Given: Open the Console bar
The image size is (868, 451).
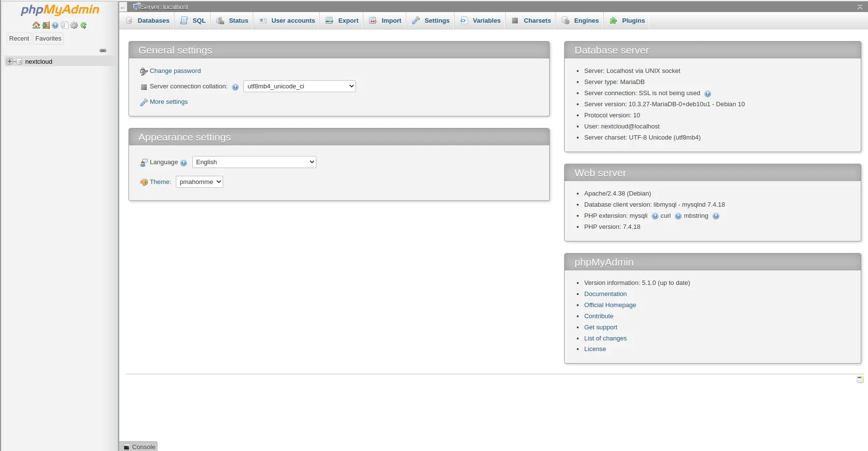Looking at the screenshot, I should (139, 447).
